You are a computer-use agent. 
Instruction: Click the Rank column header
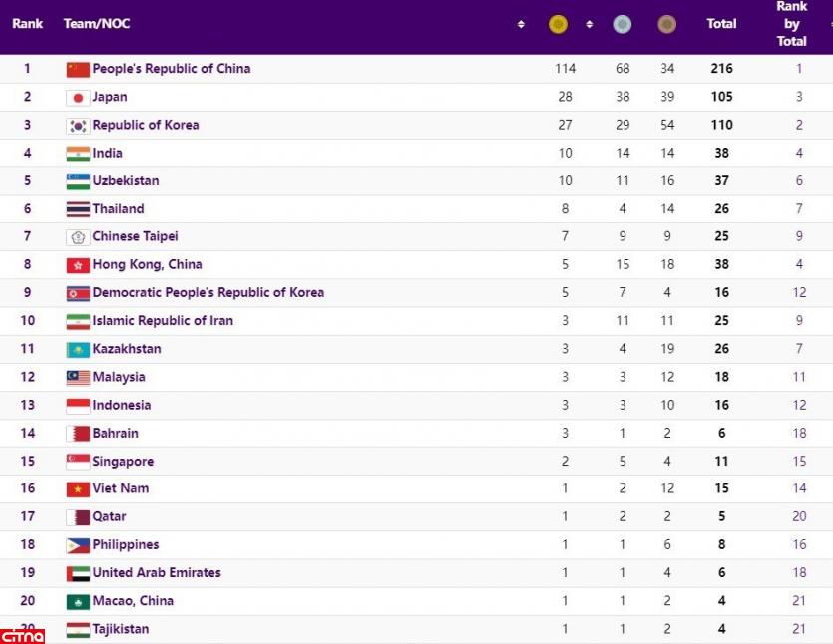click(27, 24)
